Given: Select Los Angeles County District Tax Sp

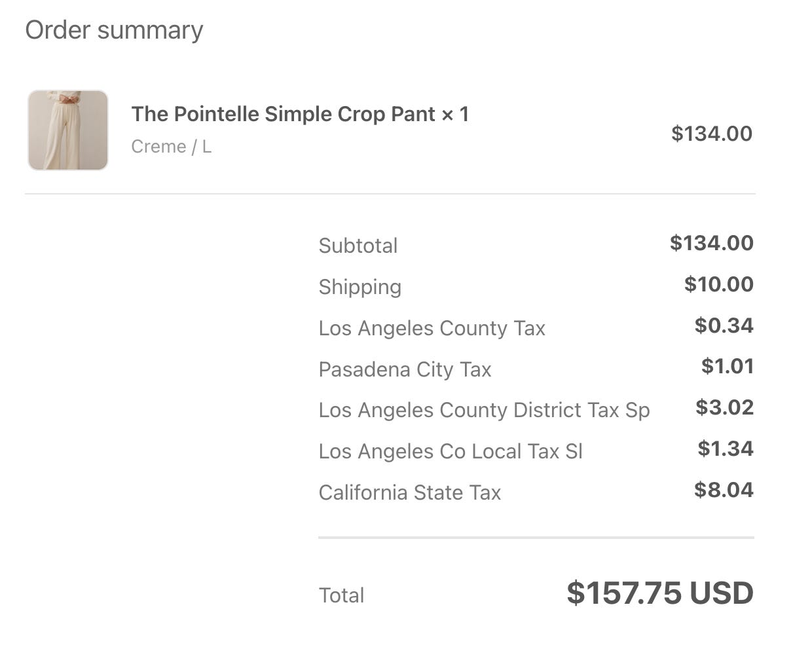Looking at the screenshot, I should [x=484, y=410].
